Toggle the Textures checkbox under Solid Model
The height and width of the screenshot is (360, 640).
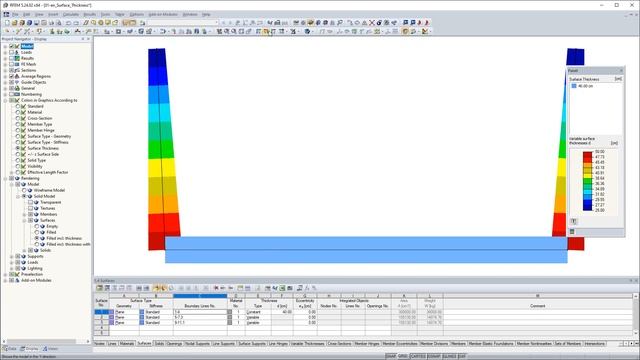(x=30, y=208)
